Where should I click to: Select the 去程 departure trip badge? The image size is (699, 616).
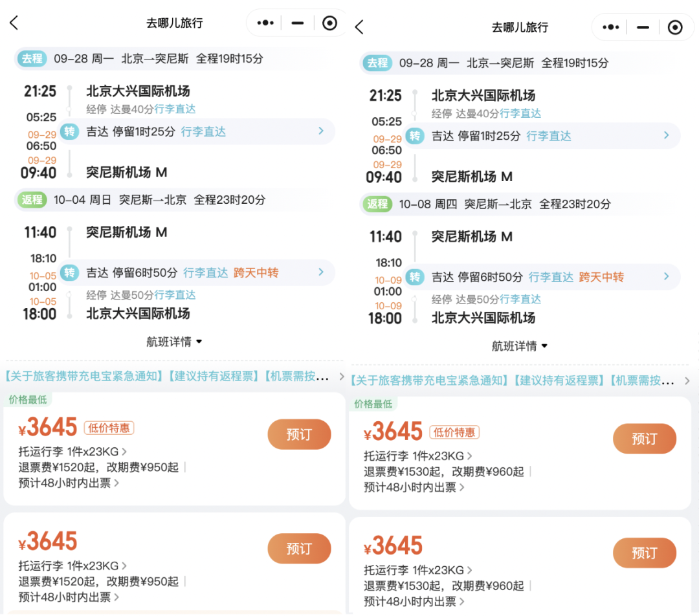tap(32, 58)
